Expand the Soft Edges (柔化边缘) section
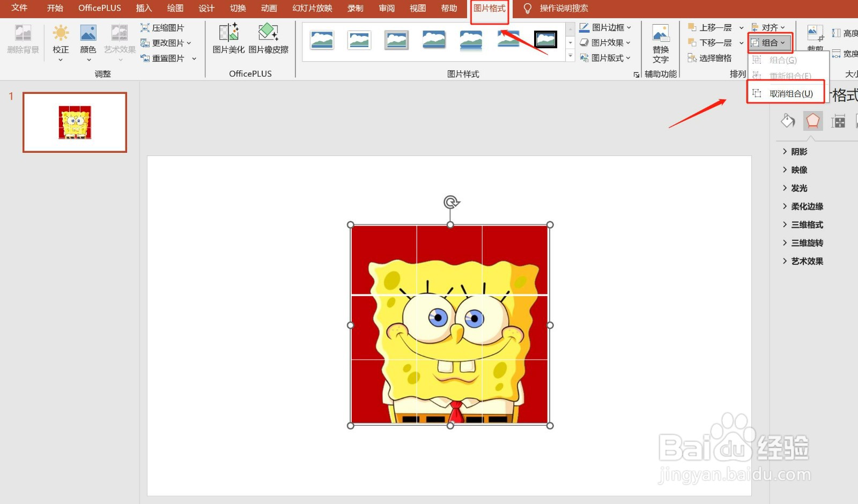858x504 pixels. (803, 206)
